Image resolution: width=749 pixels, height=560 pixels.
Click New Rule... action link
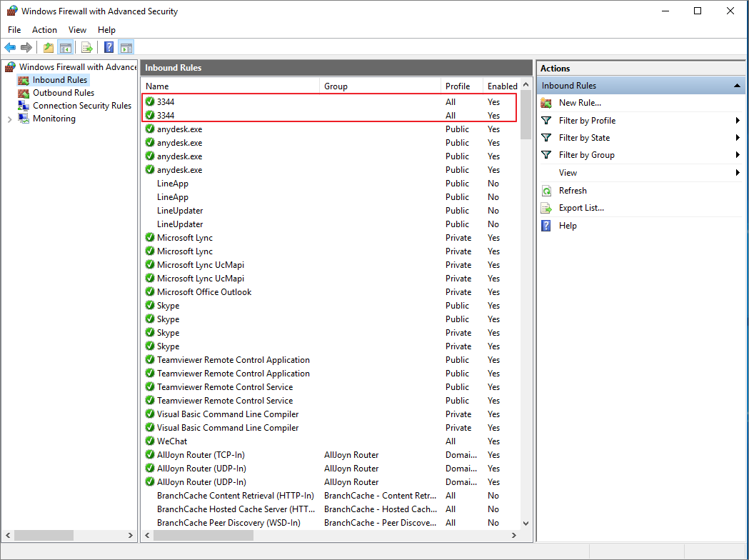580,103
